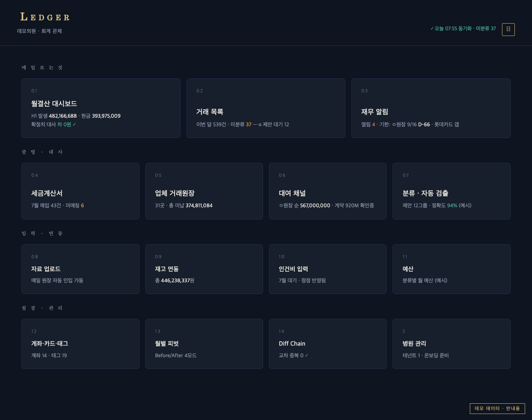Viewport: 532px width, 420px height.
Task: Click the 데모 데이터 · 안내용 badge
Action: pyautogui.click(x=497, y=408)
